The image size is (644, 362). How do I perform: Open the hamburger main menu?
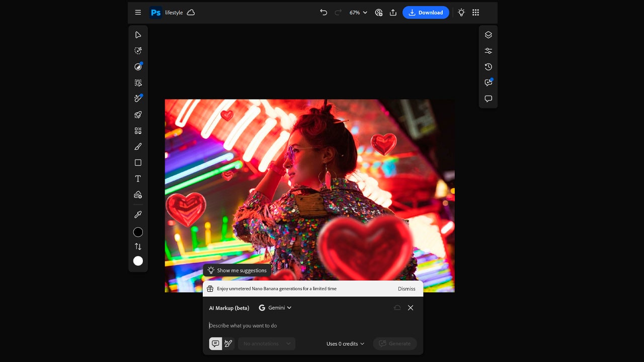point(138,13)
